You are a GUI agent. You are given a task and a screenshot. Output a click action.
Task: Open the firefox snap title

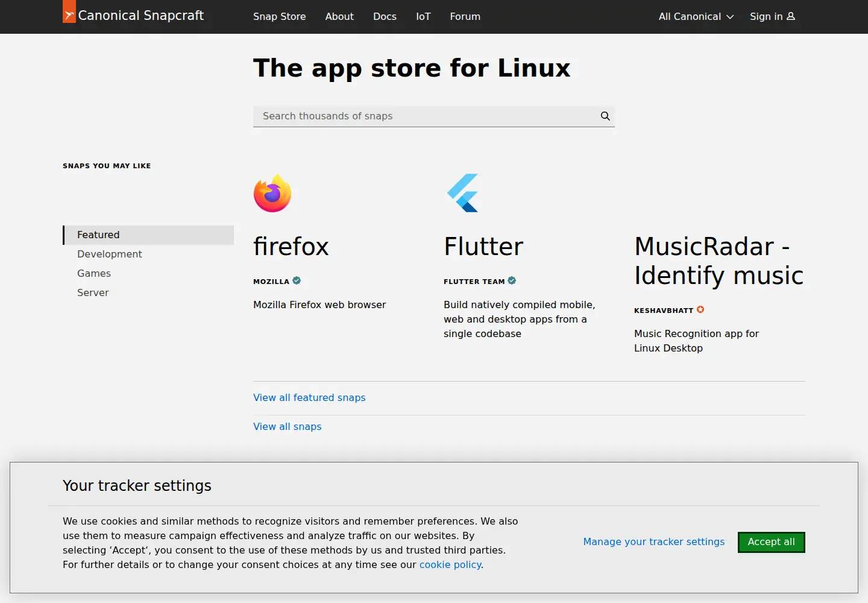click(291, 247)
